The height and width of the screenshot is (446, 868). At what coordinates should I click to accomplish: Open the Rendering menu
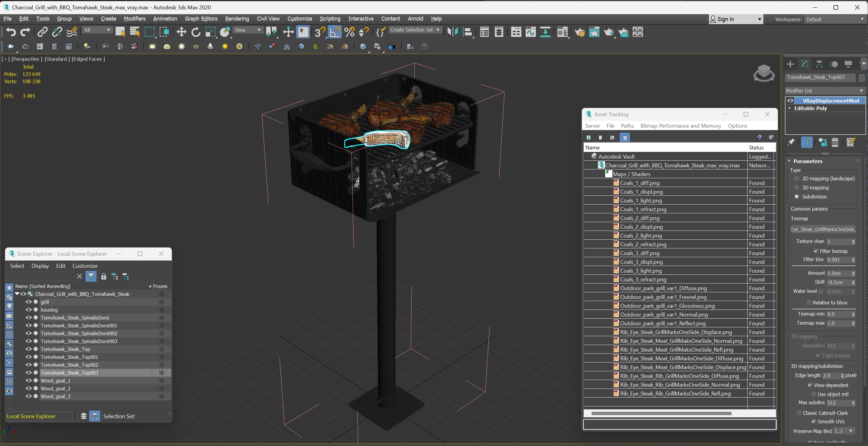[x=237, y=18]
